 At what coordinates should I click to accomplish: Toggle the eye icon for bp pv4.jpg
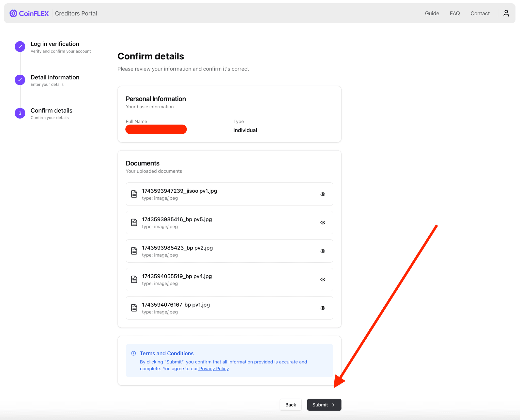coord(323,279)
